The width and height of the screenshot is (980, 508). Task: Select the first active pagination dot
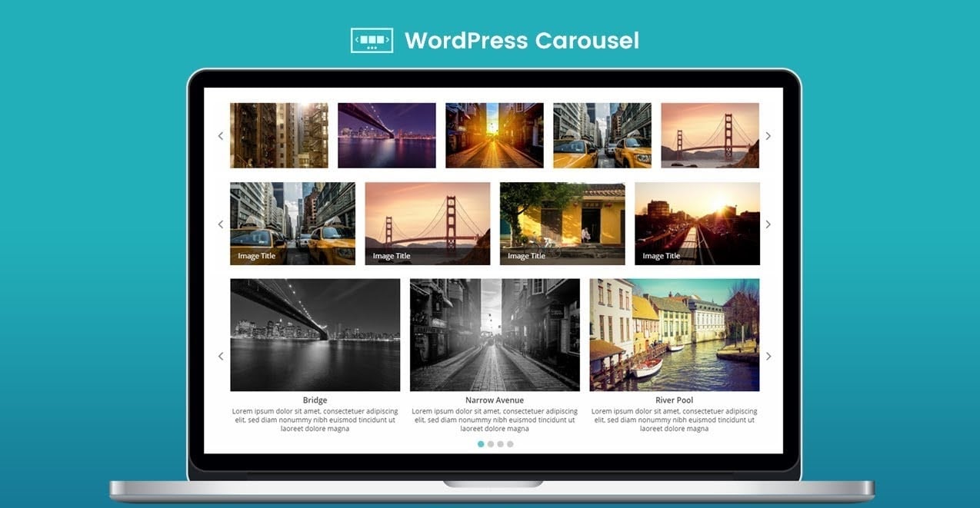click(481, 444)
